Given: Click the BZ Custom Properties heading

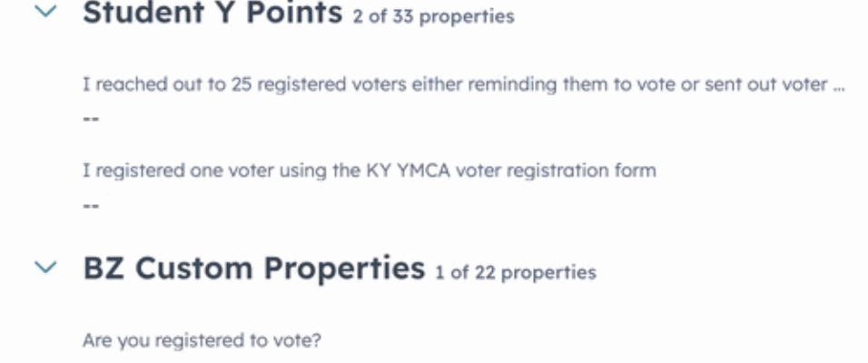Looking at the screenshot, I should click(x=253, y=269).
